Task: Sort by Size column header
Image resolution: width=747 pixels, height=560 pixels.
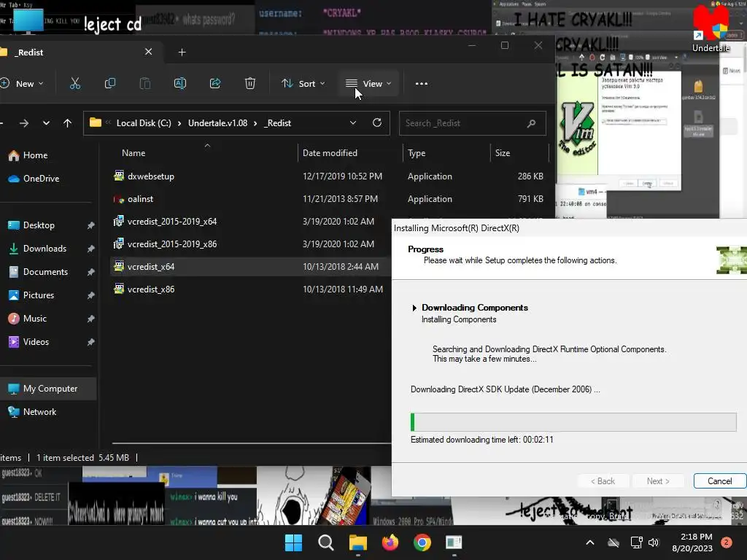Action: coord(502,153)
